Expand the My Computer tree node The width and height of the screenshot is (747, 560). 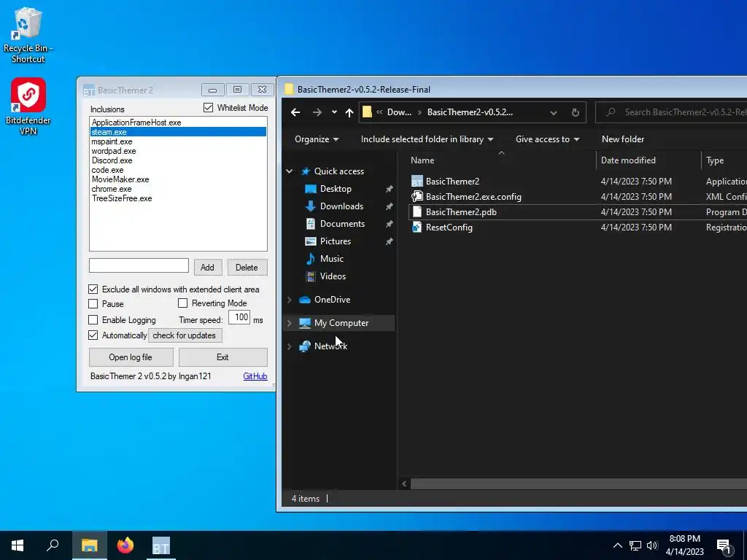click(x=290, y=323)
